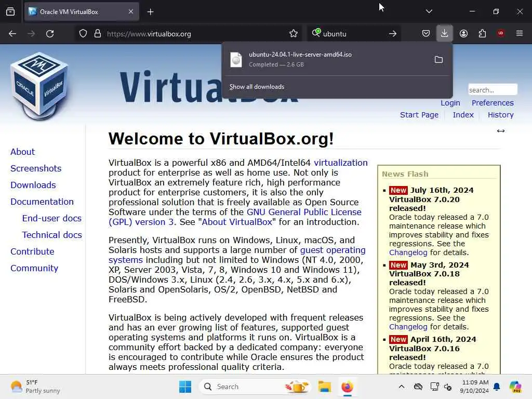Go back one page
This screenshot has width=532, height=399.
[12, 34]
